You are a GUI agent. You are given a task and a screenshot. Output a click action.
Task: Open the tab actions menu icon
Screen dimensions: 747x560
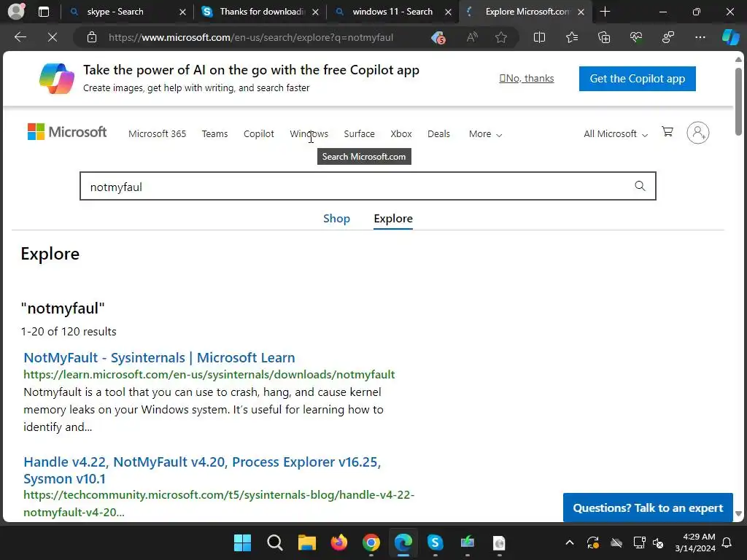[43, 12]
